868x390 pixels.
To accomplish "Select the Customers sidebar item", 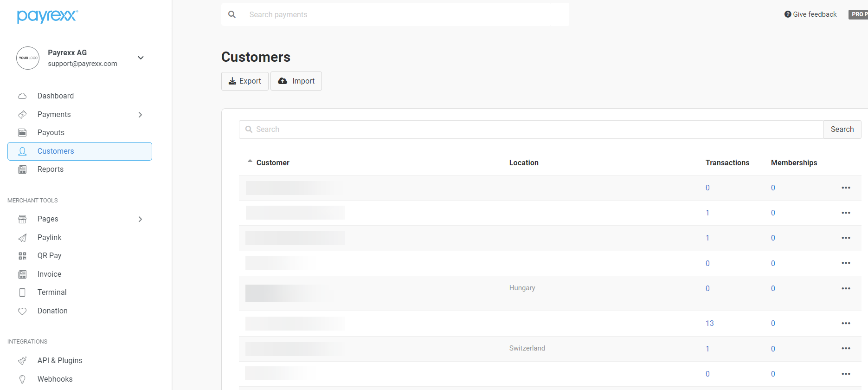I will pos(80,151).
